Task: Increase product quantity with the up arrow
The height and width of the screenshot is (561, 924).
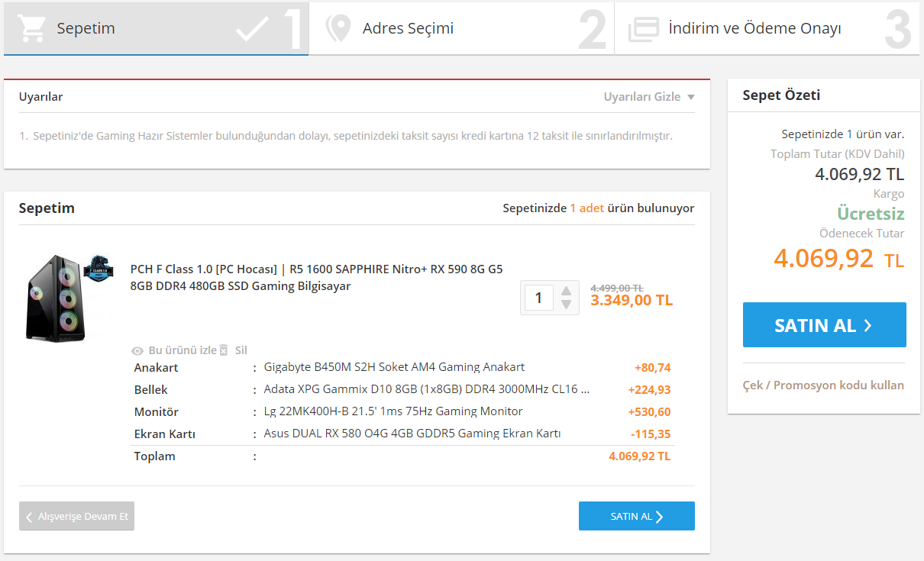Action: (566, 291)
